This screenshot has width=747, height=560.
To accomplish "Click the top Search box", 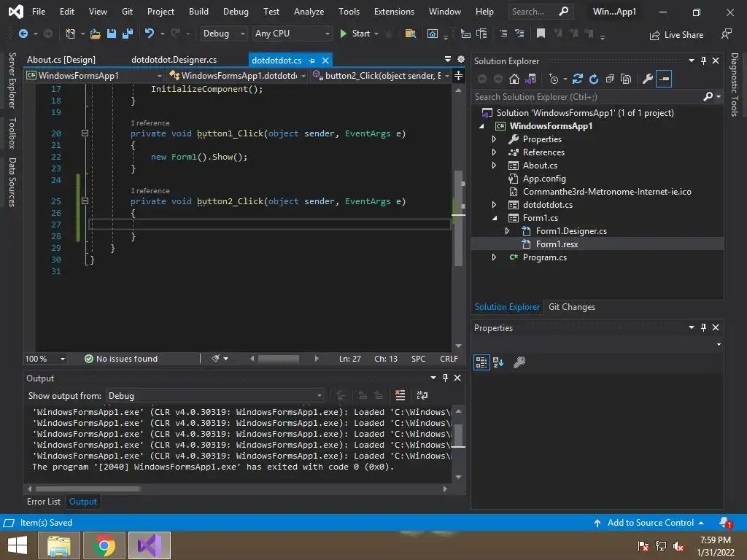I will [x=541, y=12].
